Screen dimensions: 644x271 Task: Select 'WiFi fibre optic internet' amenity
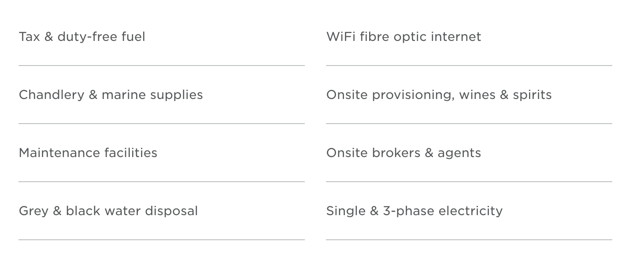[403, 37]
